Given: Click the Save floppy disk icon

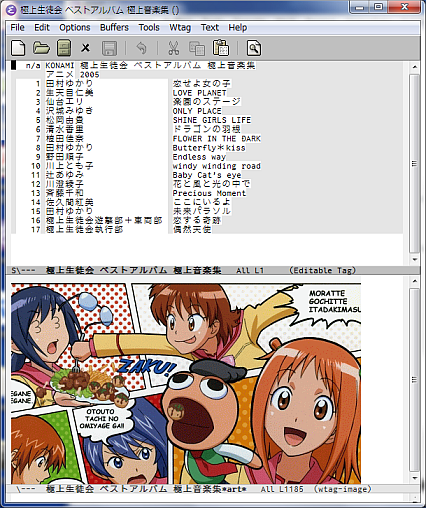Looking at the screenshot, I should click(109, 48).
